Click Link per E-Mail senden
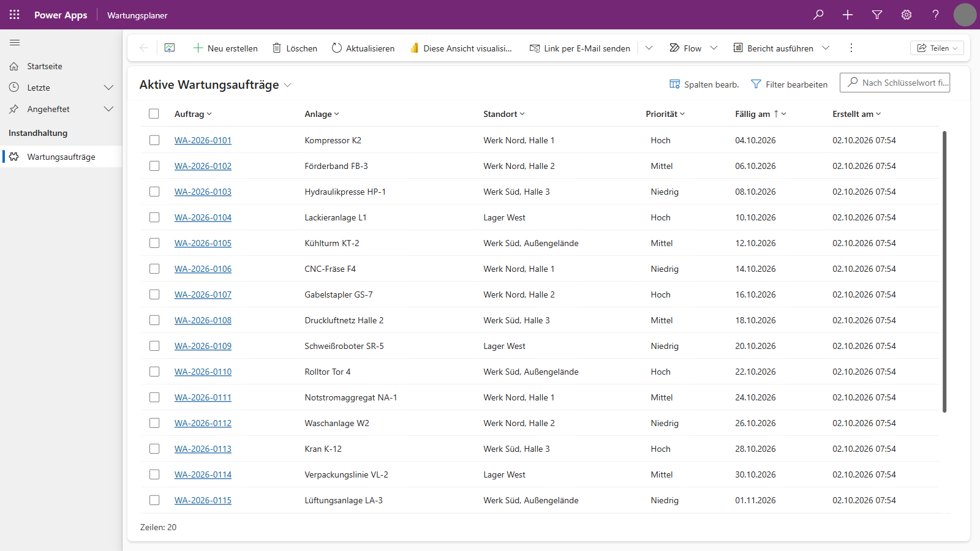The width and height of the screenshot is (980, 551). (x=580, y=48)
